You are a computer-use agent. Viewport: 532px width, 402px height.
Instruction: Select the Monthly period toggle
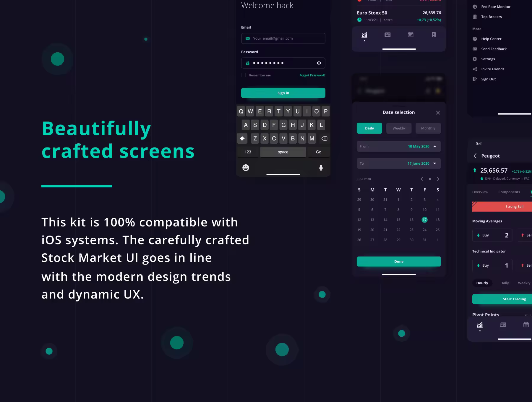click(428, 128)
